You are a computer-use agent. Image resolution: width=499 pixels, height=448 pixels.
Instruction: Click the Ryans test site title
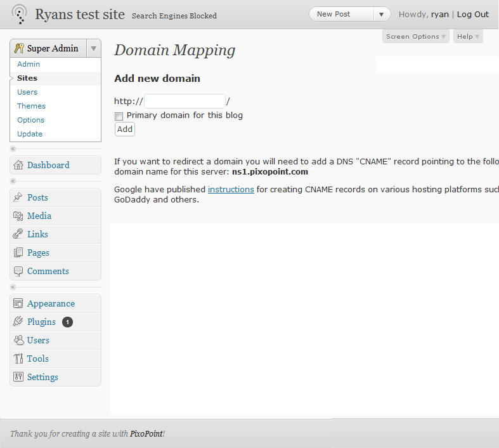[80, 15]
